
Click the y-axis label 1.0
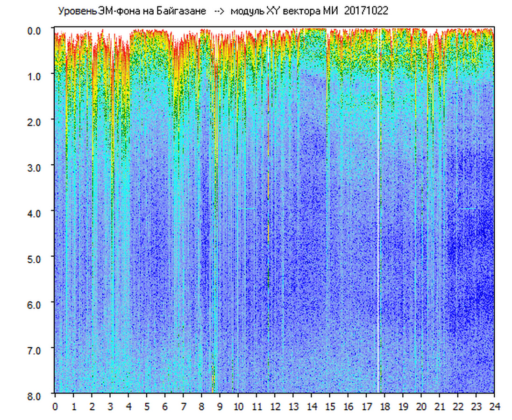pos(36,76)
